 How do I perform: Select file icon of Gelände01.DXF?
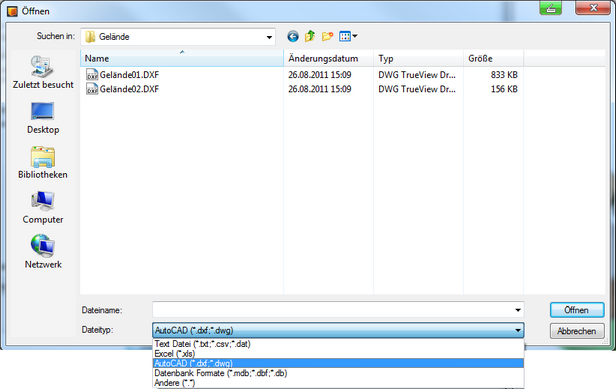(x=92, y=75)
